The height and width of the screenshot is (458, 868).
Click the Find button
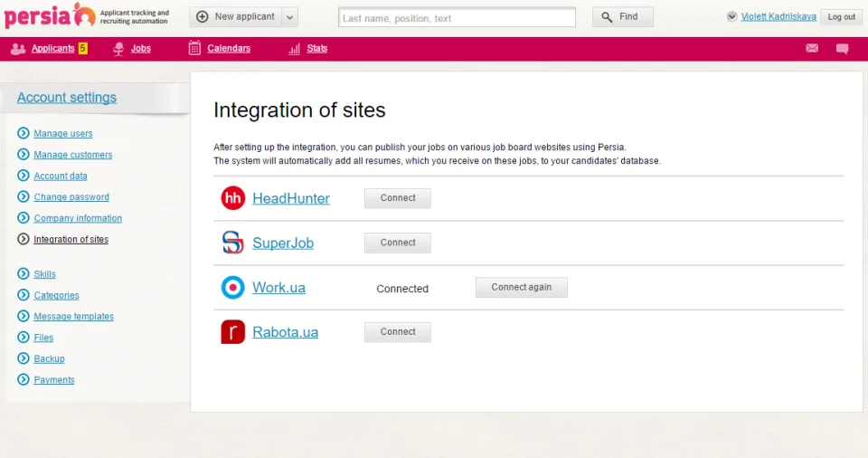point(623,17)
